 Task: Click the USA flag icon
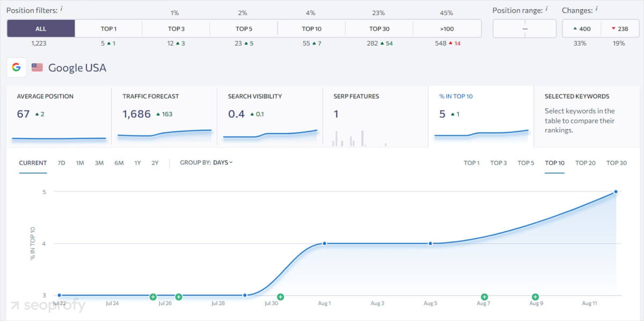(x=36, y=67)
